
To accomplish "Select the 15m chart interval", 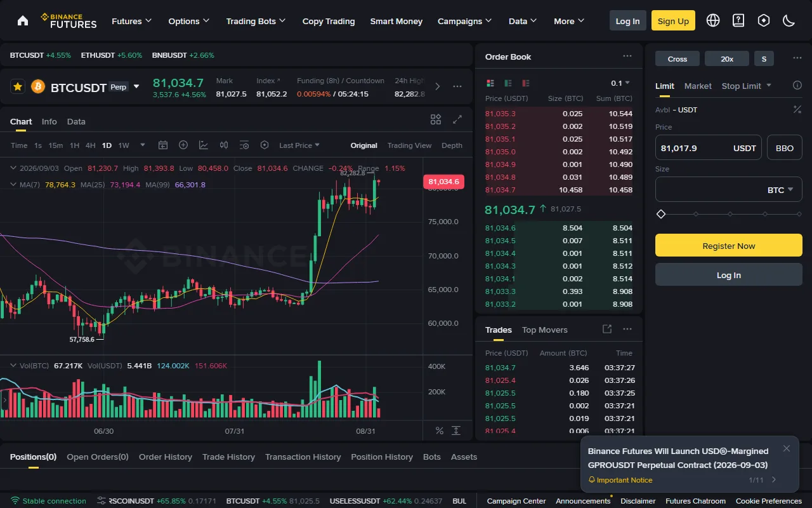I will (56, 145).
